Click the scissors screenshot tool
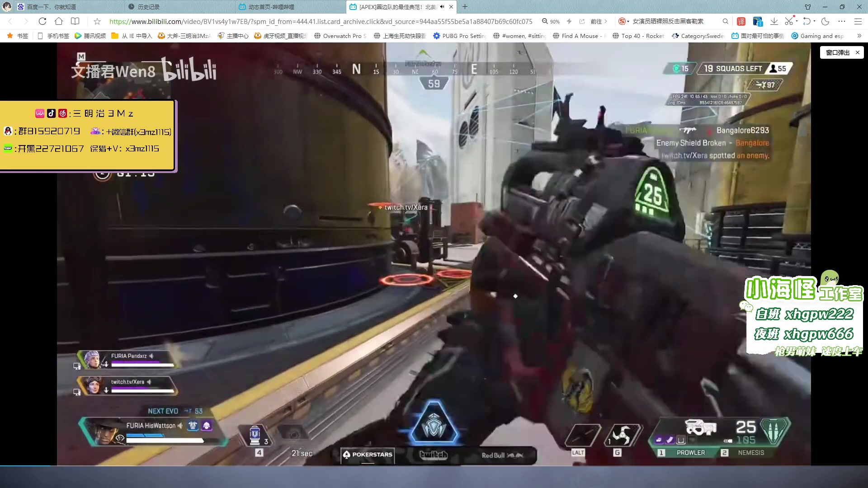Screen dimensions: 868x488 click(788, 21)
